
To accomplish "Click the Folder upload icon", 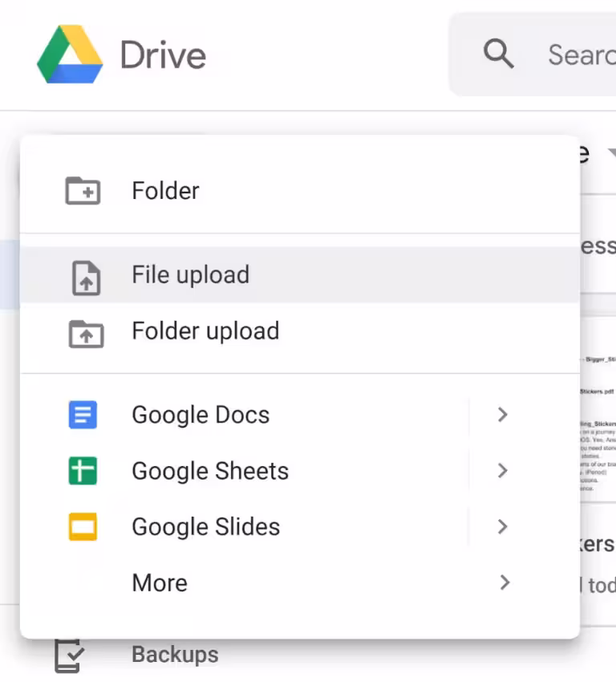I will click(85, 331).
